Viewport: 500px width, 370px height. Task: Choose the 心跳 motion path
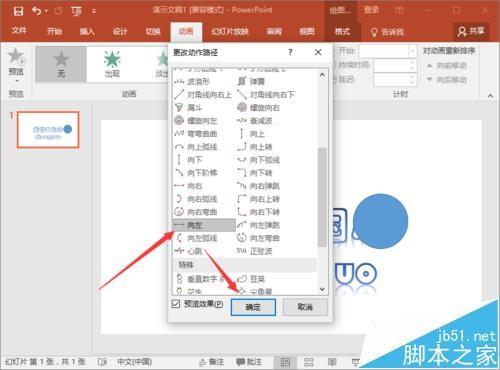tap(189, 251)
